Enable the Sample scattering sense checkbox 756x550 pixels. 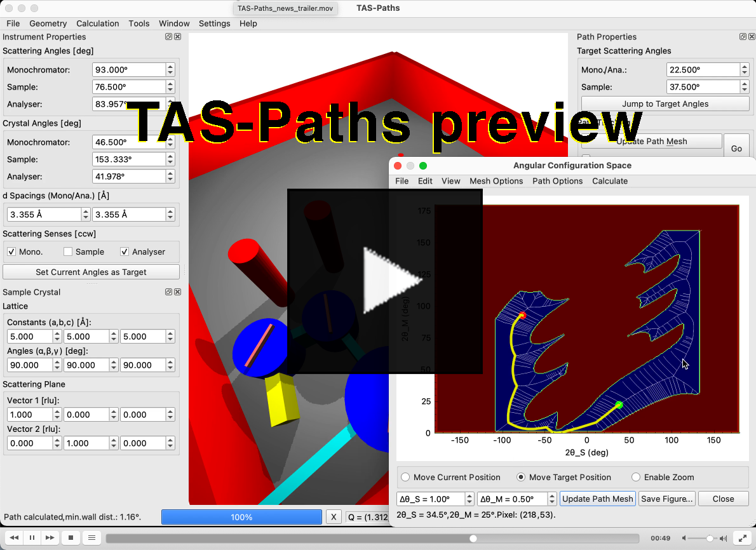(68, 252)
